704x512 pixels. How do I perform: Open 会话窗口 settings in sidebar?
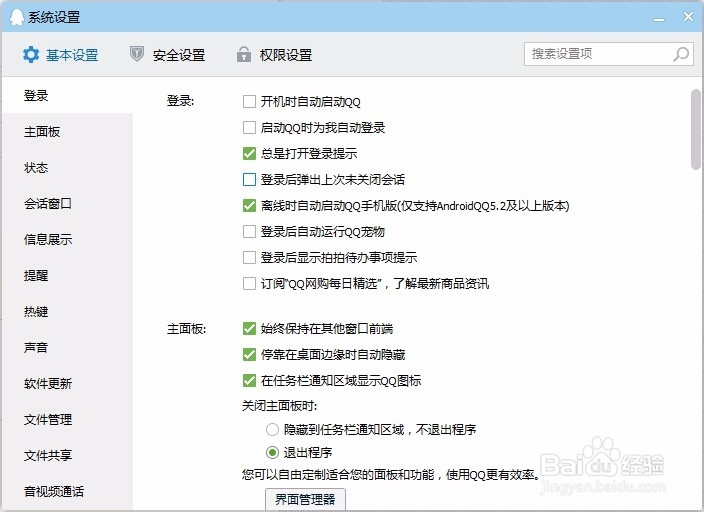pos(67,203)
